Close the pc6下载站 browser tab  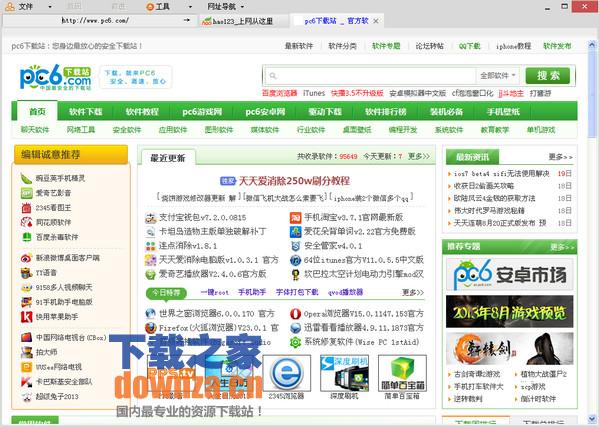(x=376, y=21)
